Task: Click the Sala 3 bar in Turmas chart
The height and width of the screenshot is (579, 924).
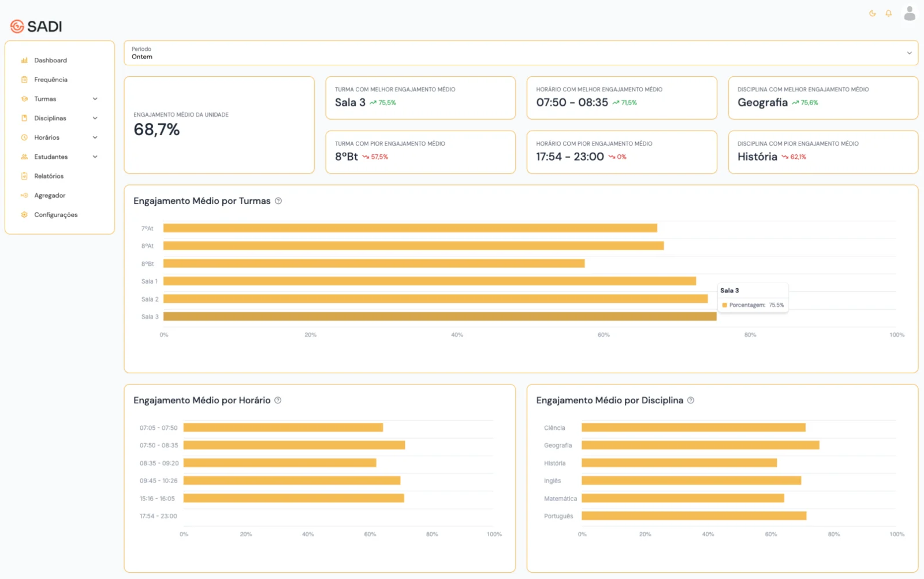Action: [x=440, y=317]
